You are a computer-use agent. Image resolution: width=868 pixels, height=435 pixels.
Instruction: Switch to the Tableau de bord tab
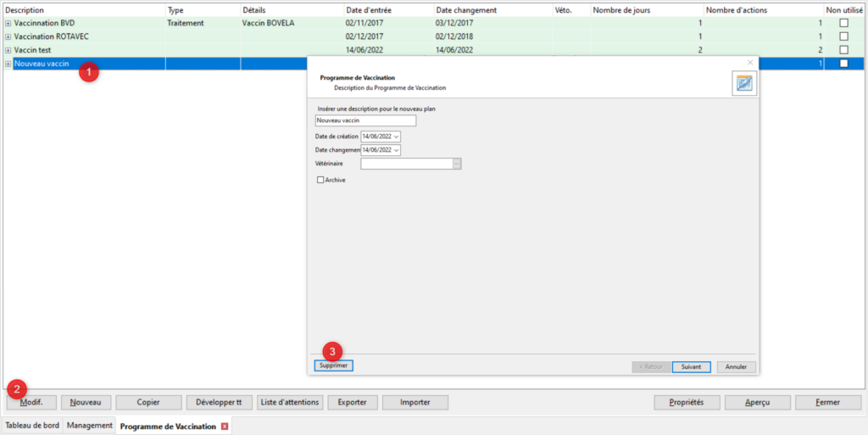pos(32,426)
